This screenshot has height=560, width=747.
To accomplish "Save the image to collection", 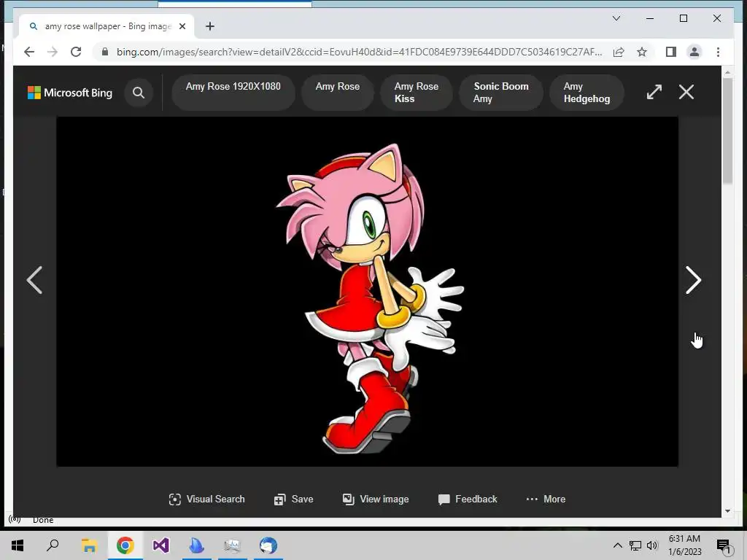I will 293,499.
